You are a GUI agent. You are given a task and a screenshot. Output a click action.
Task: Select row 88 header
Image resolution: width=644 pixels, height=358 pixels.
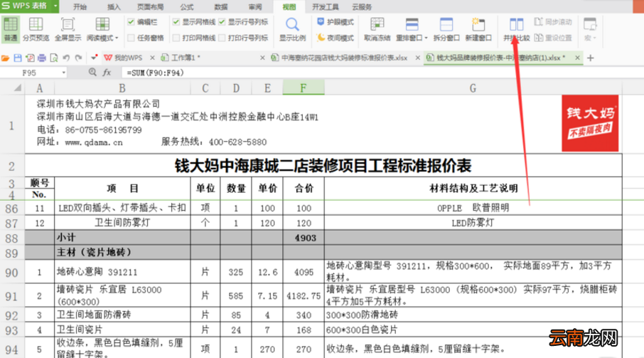12,238
